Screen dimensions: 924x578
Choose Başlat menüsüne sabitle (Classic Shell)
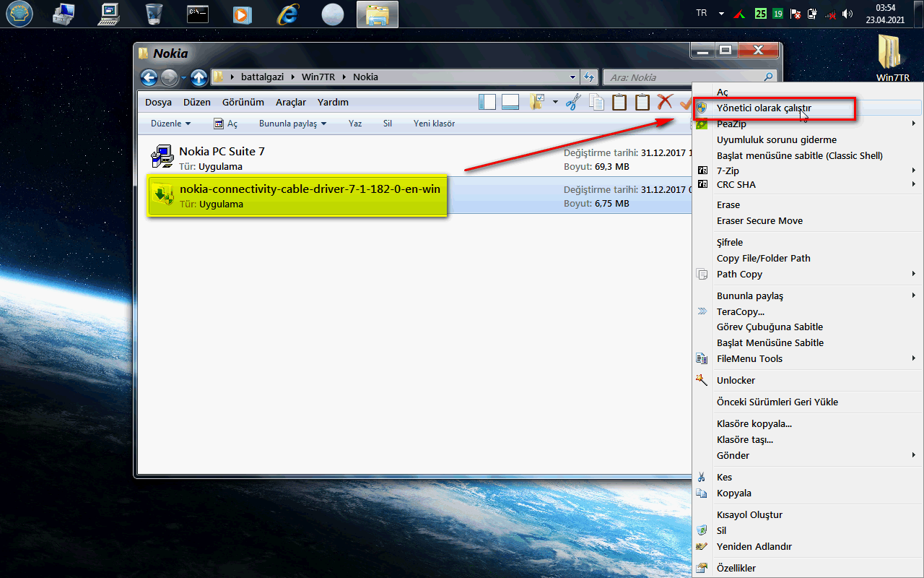click(x=807, y=155)
